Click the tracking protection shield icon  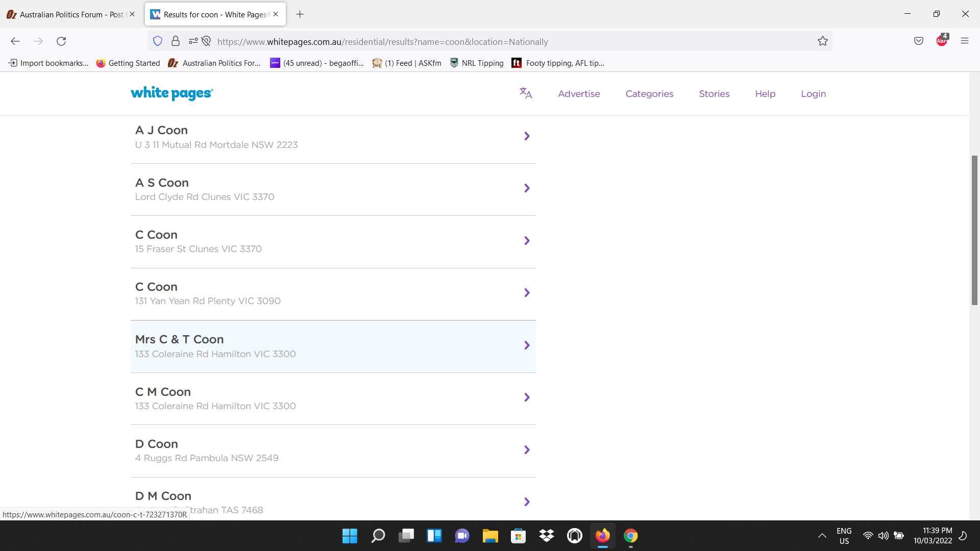point(158,41)
